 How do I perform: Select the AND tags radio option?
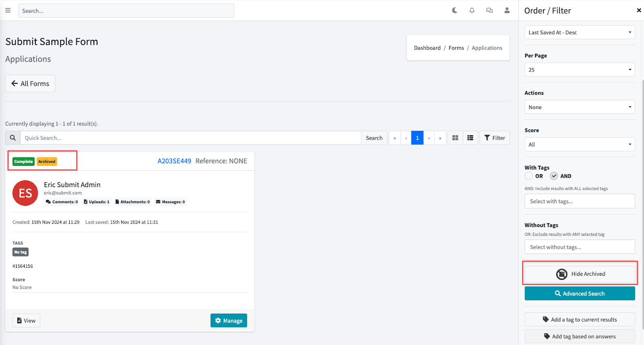coord(554,176)
